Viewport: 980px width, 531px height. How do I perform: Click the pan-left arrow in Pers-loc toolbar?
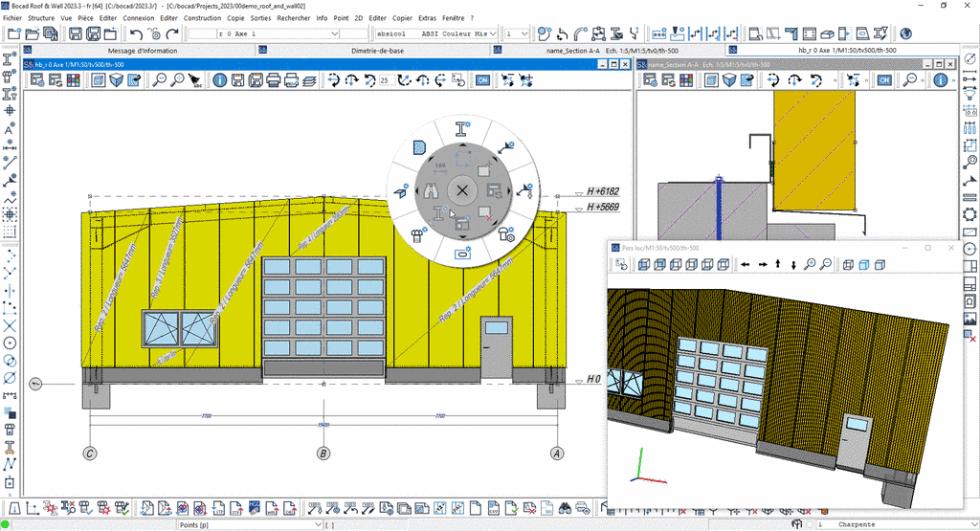746,264
